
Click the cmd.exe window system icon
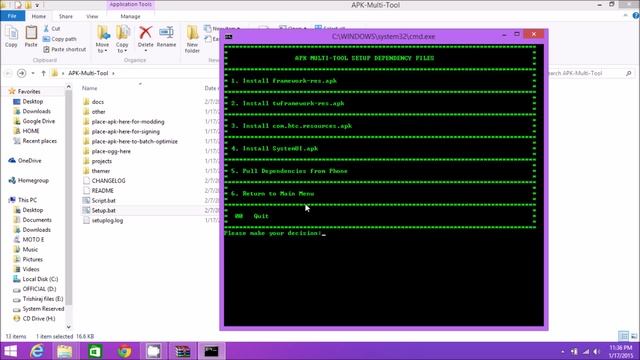click(x=229, y=37)
